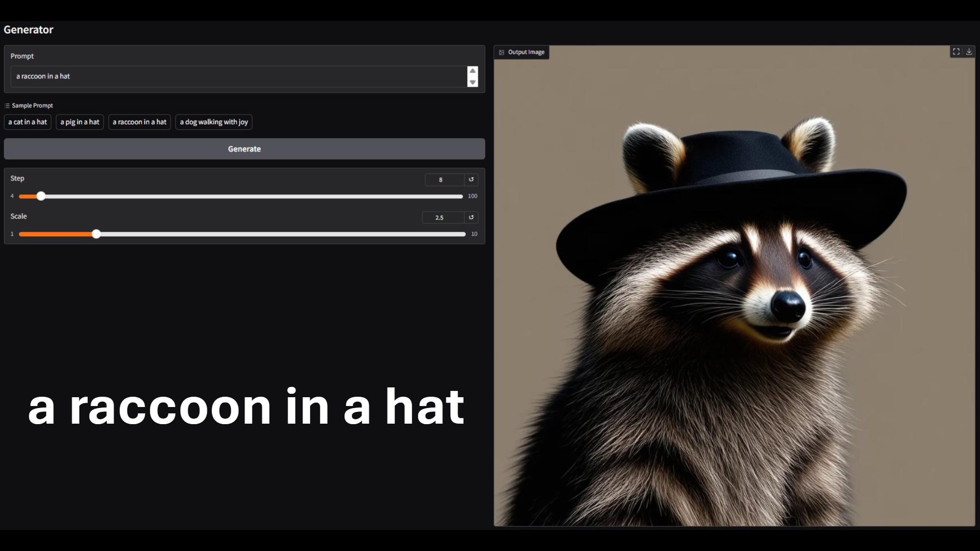Reset the Step value with reset icon
The height and width of the screenshot is (551, 980).
click(471, 179)
